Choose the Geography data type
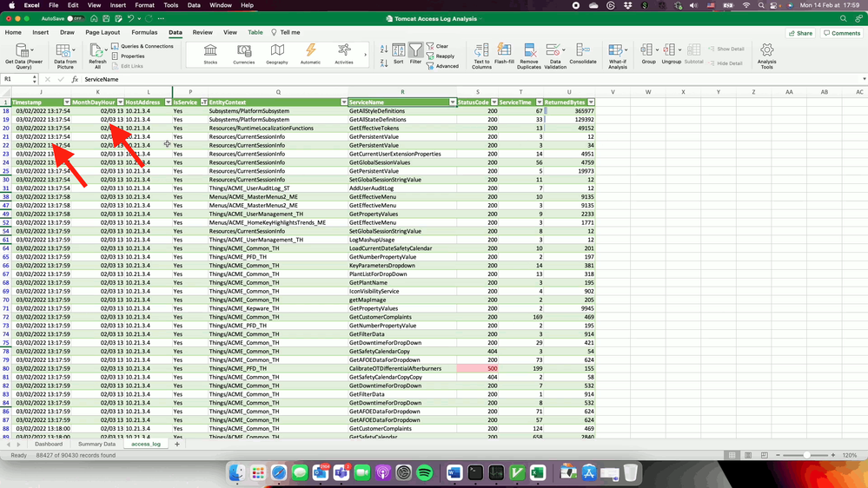The image size is (868, 488). (277, 54)
